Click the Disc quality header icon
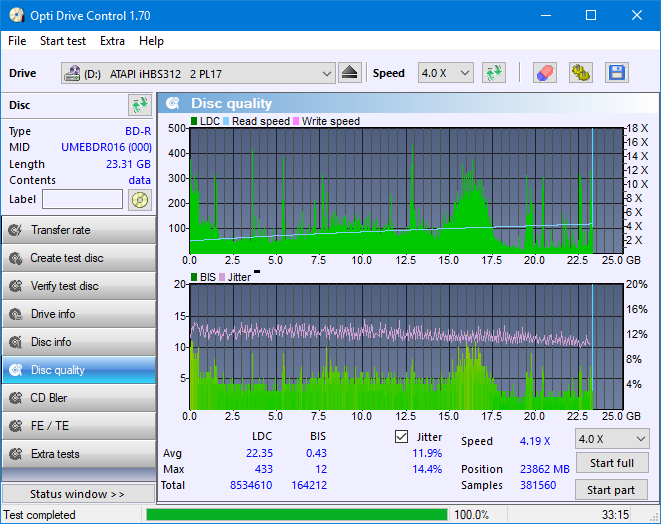The height and width of the screenshot is (524, 661). pos(172,103)
